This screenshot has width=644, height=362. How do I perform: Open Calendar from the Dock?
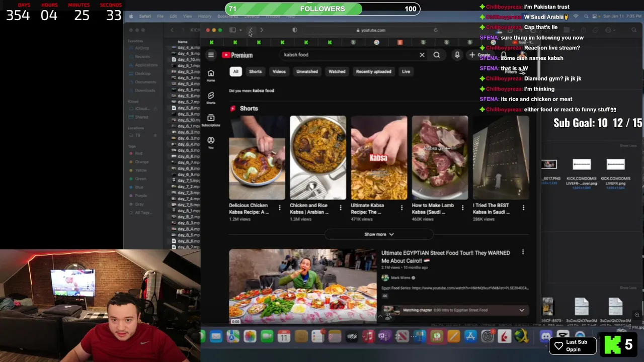pos(284,336)
